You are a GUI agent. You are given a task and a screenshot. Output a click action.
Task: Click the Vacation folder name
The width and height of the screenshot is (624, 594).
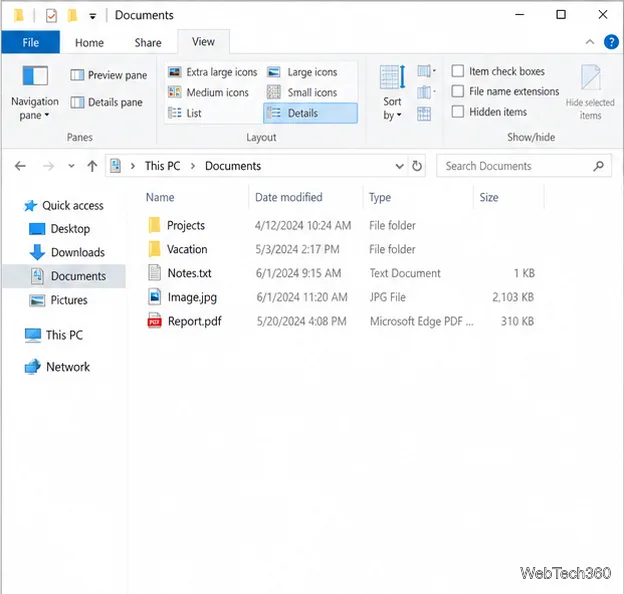click(x=187, y=249)
